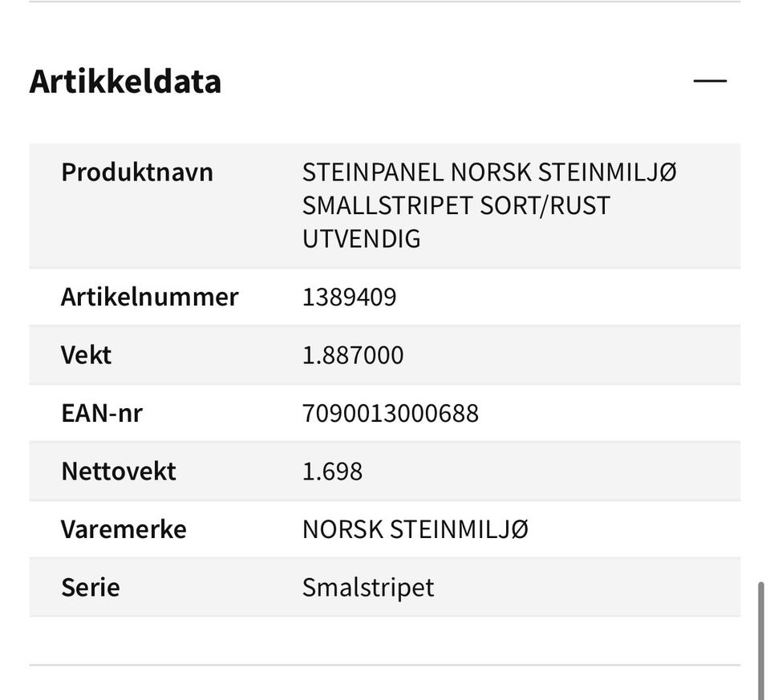Select the Nettovekt label
This screenshot has height=700, width=770.
(x=119, y=471)
